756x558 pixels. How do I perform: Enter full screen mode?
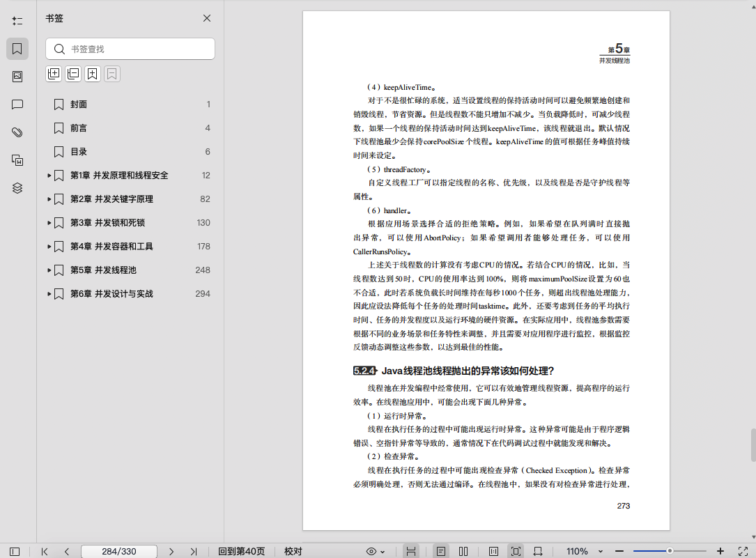(x=743, y=551)
